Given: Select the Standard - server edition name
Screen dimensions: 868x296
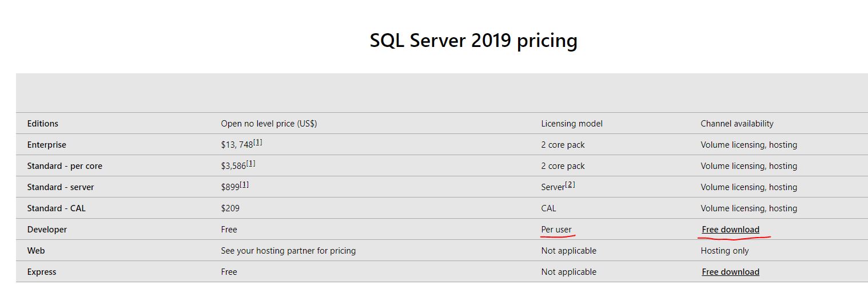Looking at the screenshot, I should pyautogui.click(x=61, y=187).
